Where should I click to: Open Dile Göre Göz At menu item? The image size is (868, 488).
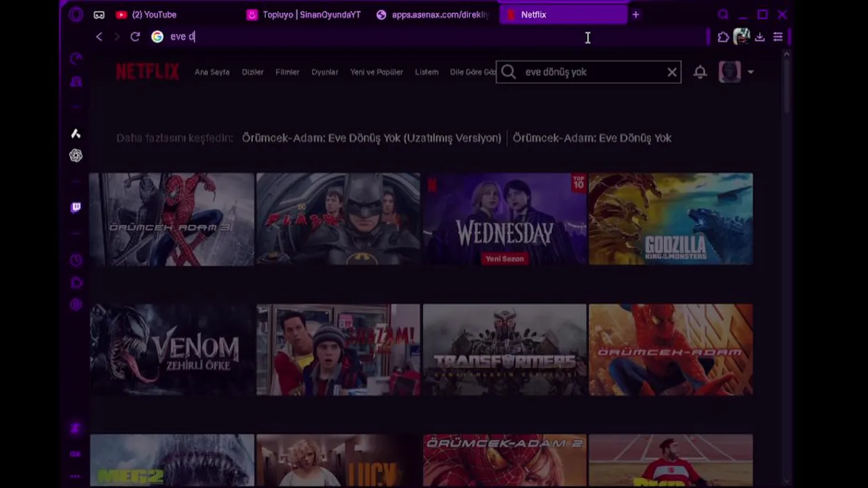tap(473, 72)
